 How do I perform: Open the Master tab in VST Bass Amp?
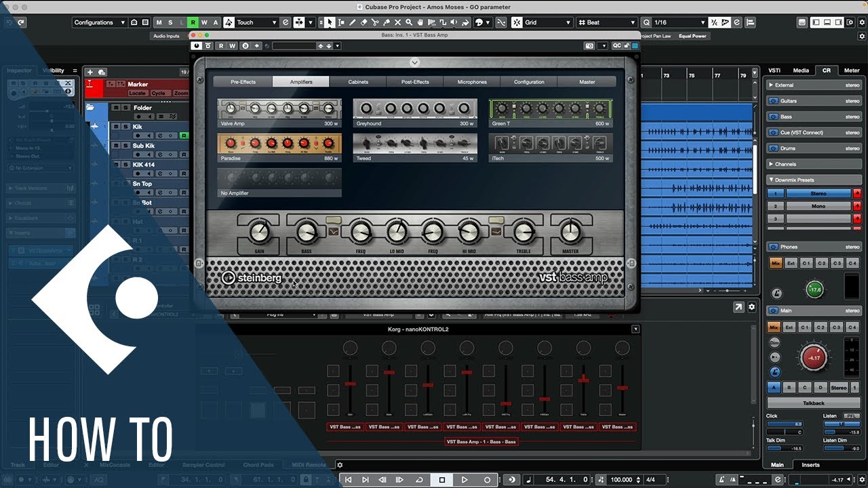[x=587, y=82]
